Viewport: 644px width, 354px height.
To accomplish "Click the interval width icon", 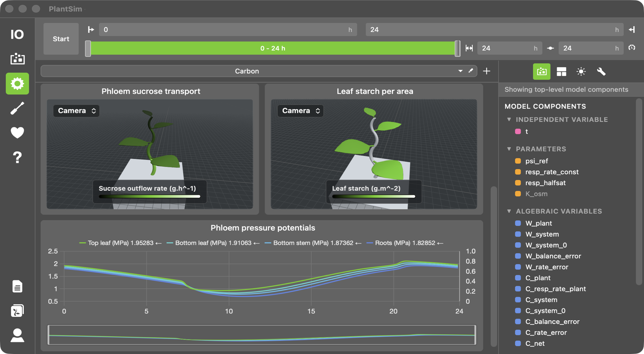I will click(469, 48).
